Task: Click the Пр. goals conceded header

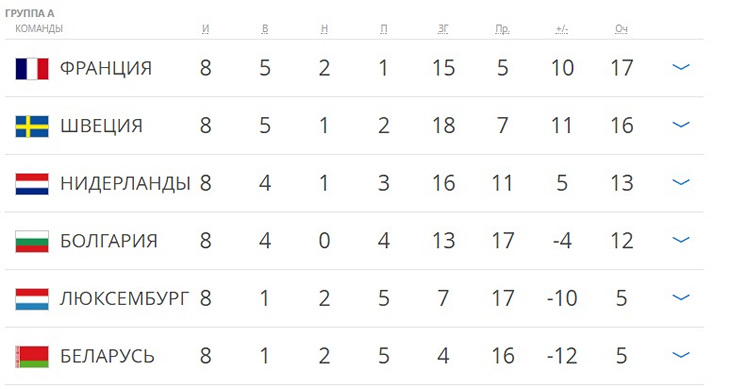Action: pyautogui.click(x=502, y=29)
